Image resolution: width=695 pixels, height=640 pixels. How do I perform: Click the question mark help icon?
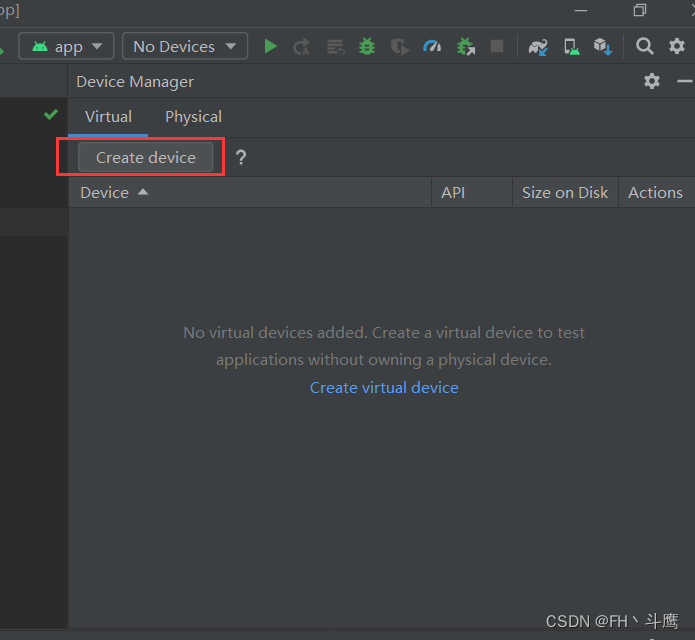[x=241, y=157]
